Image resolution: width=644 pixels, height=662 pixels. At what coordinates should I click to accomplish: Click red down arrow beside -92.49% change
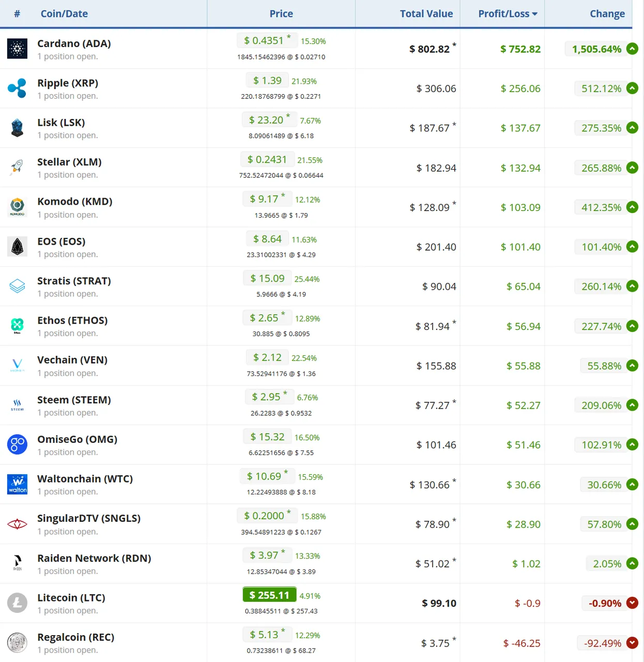click(x=632, y=643)
